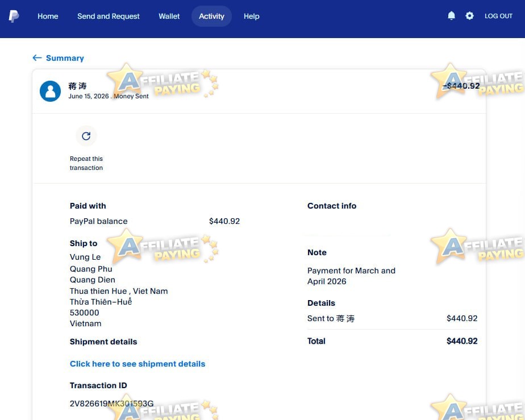The height and width of the screenshot is (420, 525).
Task: Click the Ship to heading
Action: pos(84,243)
